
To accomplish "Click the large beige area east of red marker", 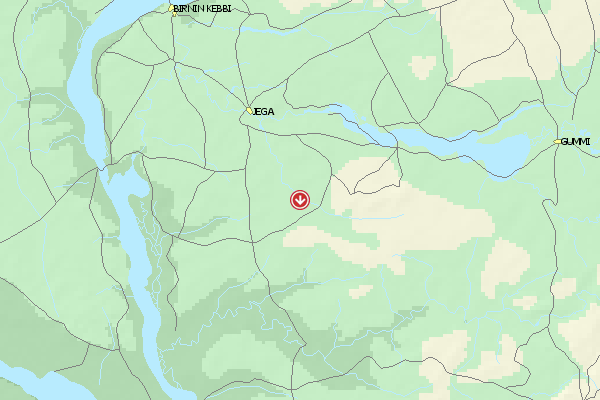I will coord(413,214).
